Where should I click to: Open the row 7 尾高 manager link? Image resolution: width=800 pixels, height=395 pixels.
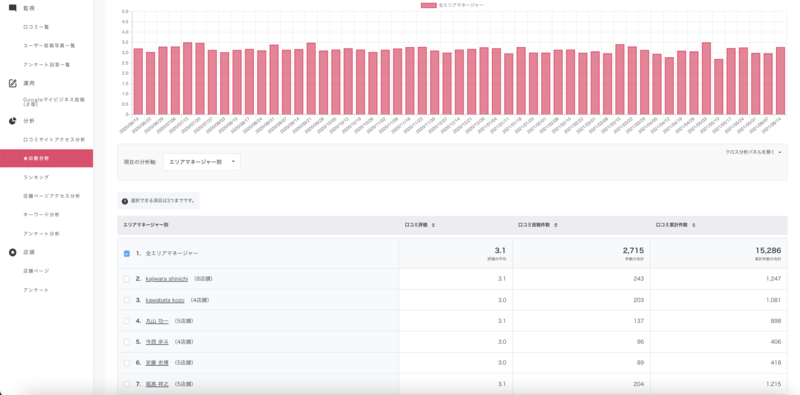(157, 384)
